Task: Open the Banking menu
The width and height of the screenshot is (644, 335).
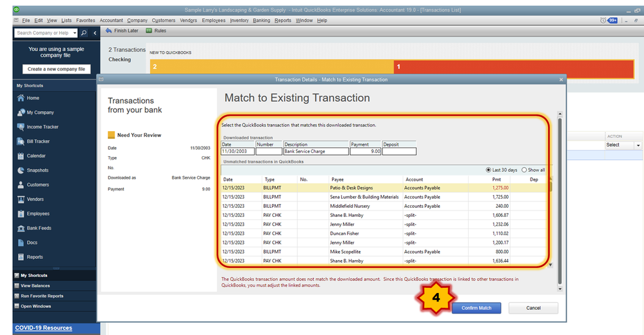Action: point(261,20)
